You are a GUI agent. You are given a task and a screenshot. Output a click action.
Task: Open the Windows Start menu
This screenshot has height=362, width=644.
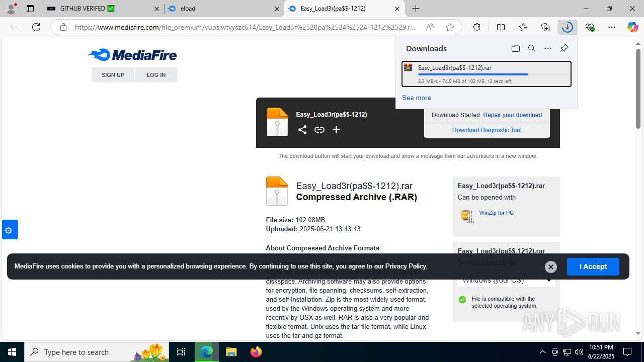(x=12, y=352)
